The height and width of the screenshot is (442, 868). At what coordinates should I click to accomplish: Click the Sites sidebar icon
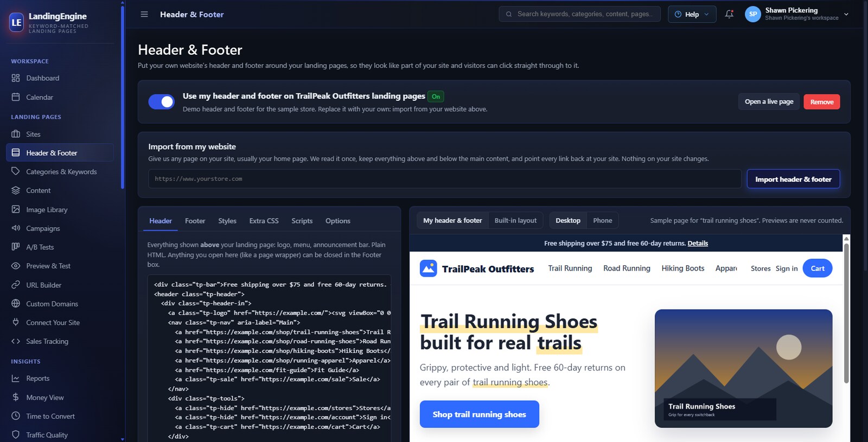point(16,134)
